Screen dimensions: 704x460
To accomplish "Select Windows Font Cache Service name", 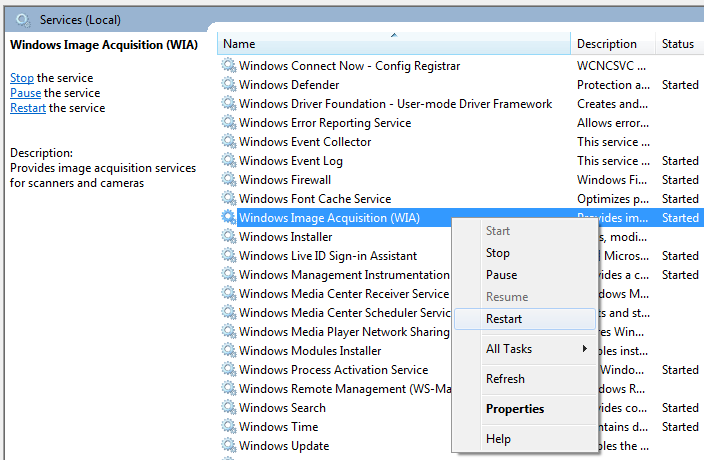I will tap(315, 198).
